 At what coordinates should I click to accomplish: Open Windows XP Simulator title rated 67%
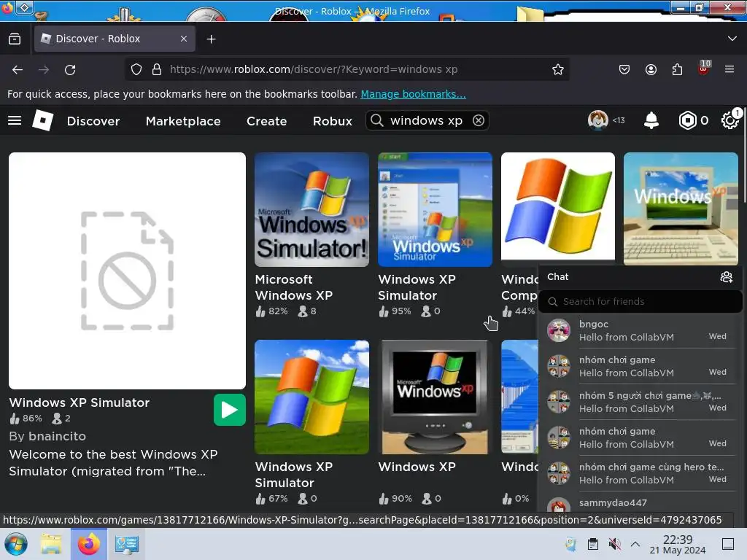(293, 475)
